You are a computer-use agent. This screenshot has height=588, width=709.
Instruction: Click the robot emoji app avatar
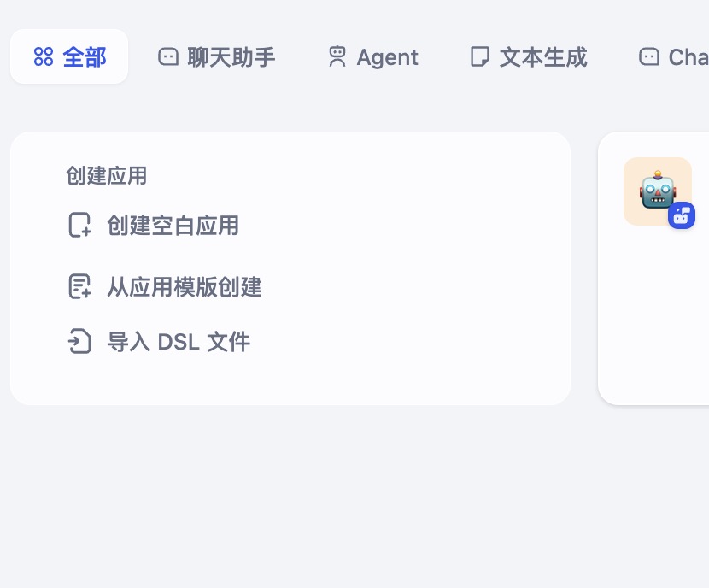(655, 188)
